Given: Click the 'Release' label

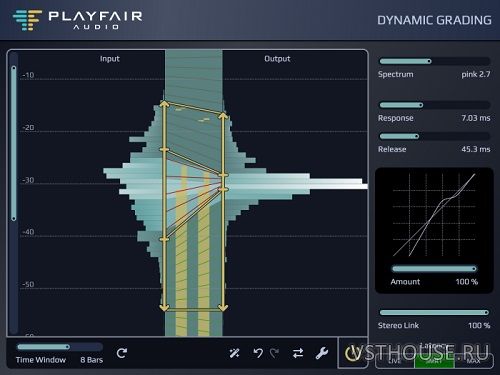Looking at the screenshot, I should point(392,149).
